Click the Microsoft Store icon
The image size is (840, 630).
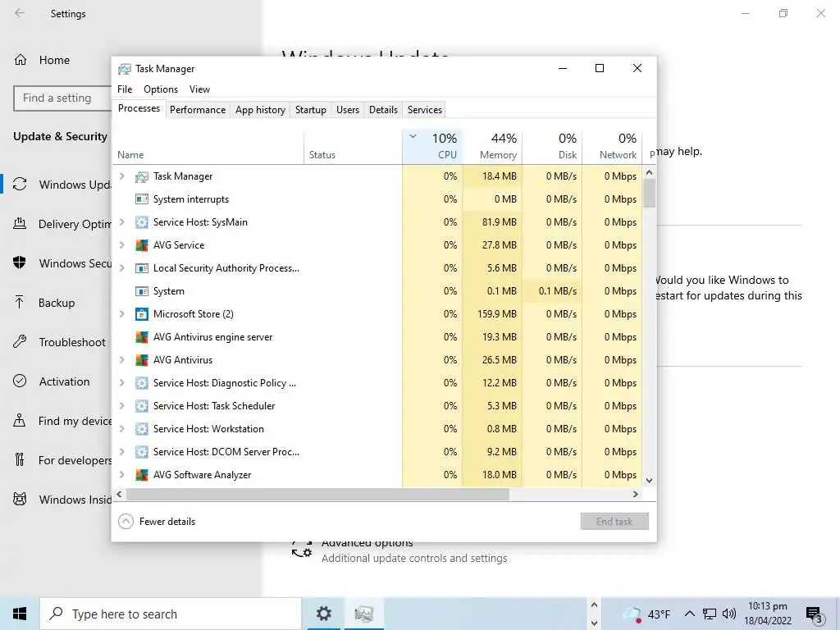141,314
